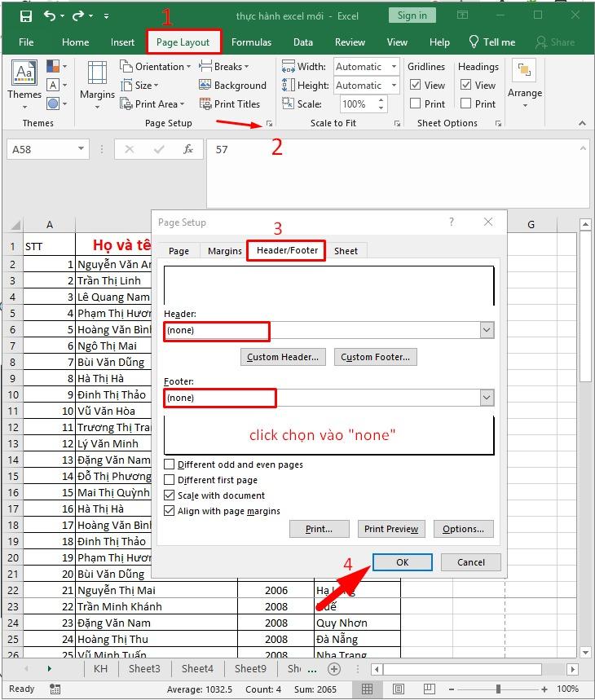Open the Width Automatic dropdown
595x700 pixels.
(394, 67)
